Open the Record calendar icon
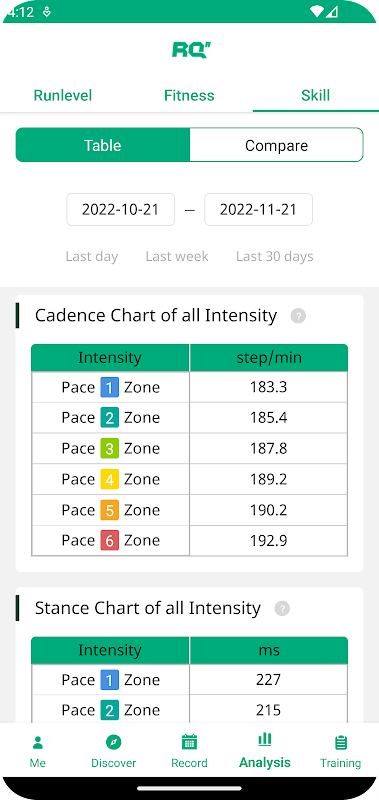Screen dimensions: 379x800 (x=189, y=742)
